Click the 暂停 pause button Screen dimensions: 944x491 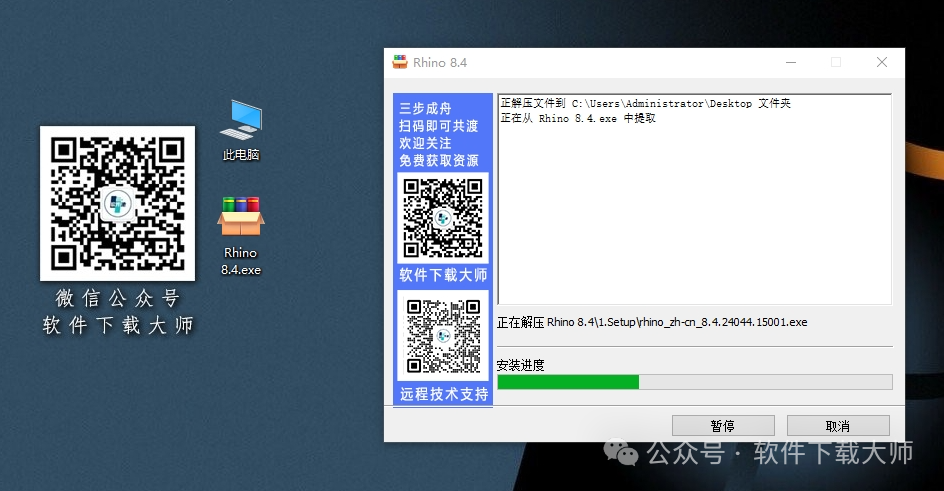click(x=723, y=426)
